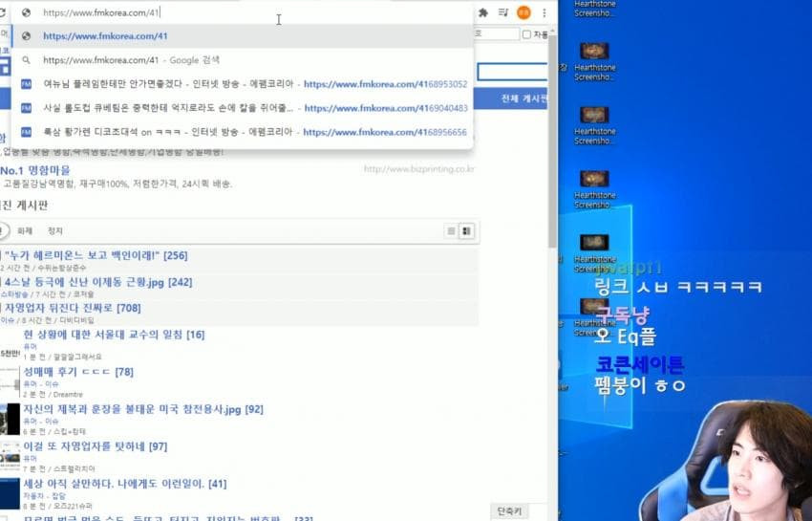
Task: Open post 4스날 등극에 신난 이제동 근황.jpg
Action: click(98, 283)
